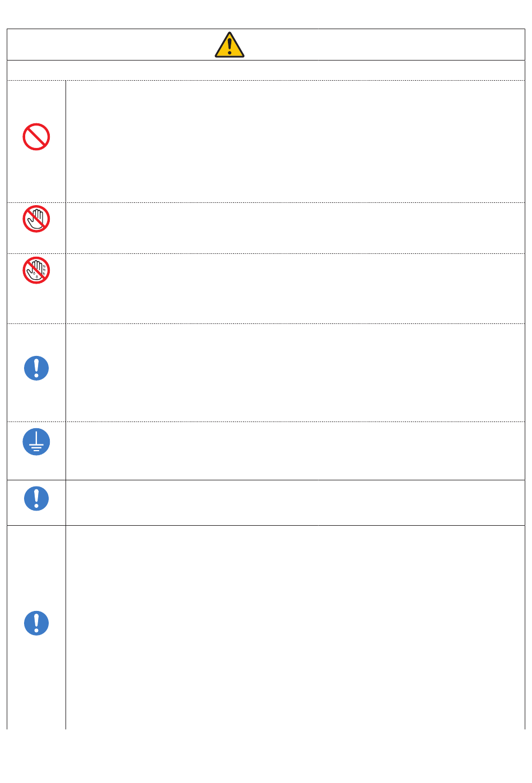This screenshot has width=532, height=783.
Task: Select the bottom-most blue exclamation icon
Action: tap(36, 623)
